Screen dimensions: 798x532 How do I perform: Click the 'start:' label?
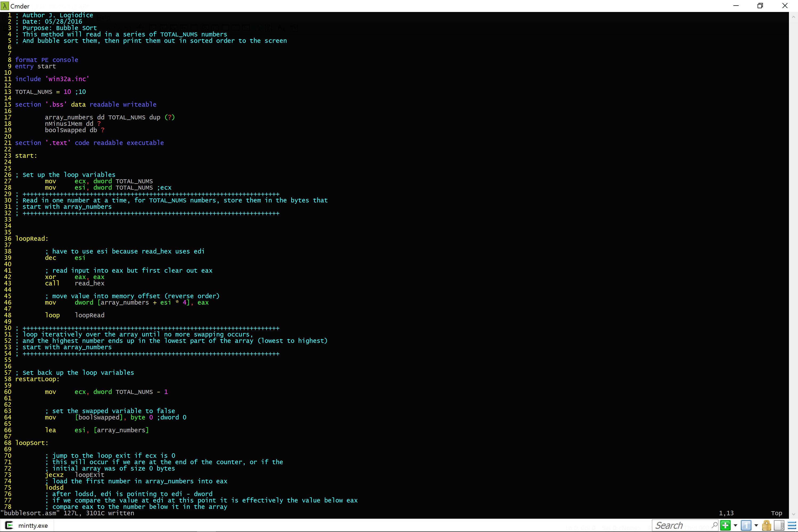[x=26, y=156]
